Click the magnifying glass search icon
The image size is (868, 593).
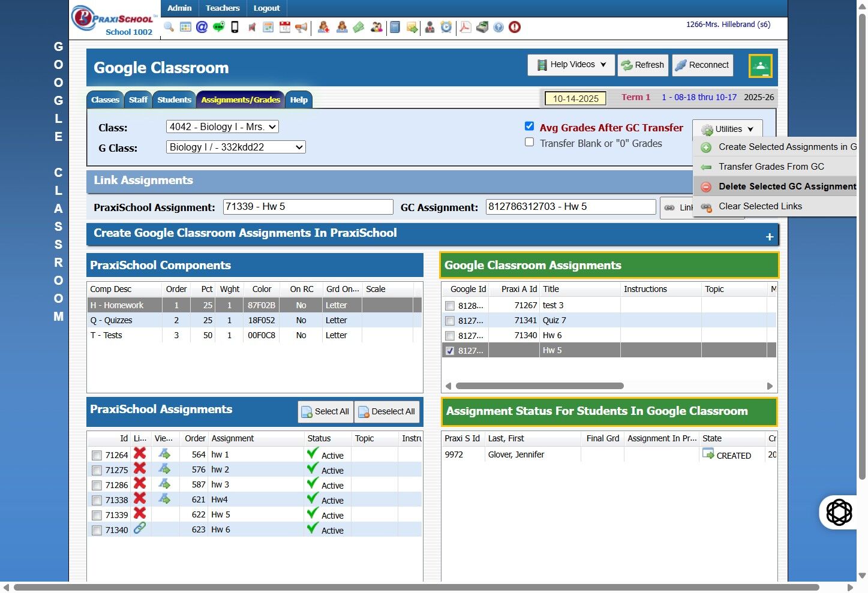point(169,27)
